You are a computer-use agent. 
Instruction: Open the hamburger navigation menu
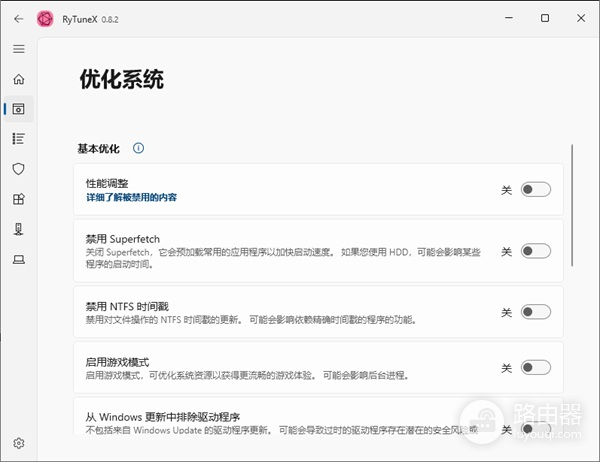coord(19,49)
